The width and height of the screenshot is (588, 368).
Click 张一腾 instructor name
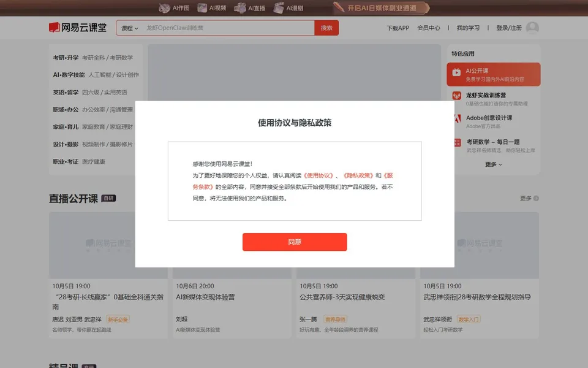[x=308, y=319]
